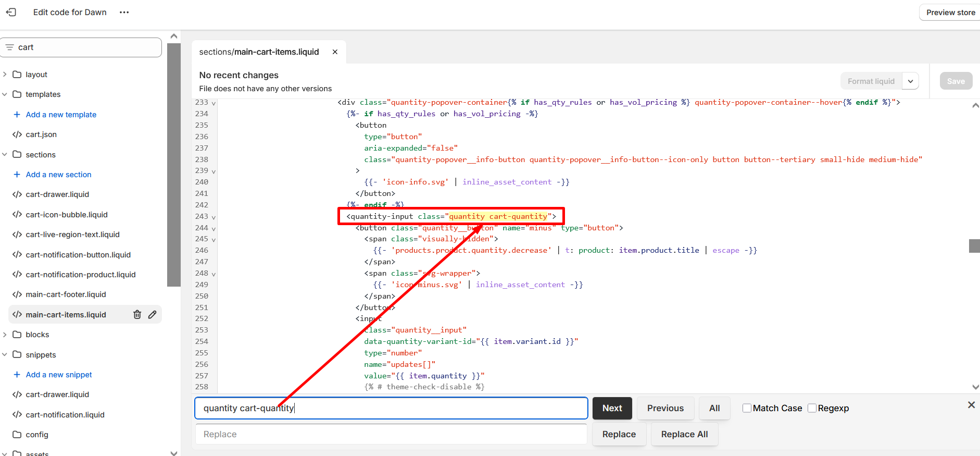Click the layout folder icon
The image size is (980, 456).
click(x=17, y=74)
